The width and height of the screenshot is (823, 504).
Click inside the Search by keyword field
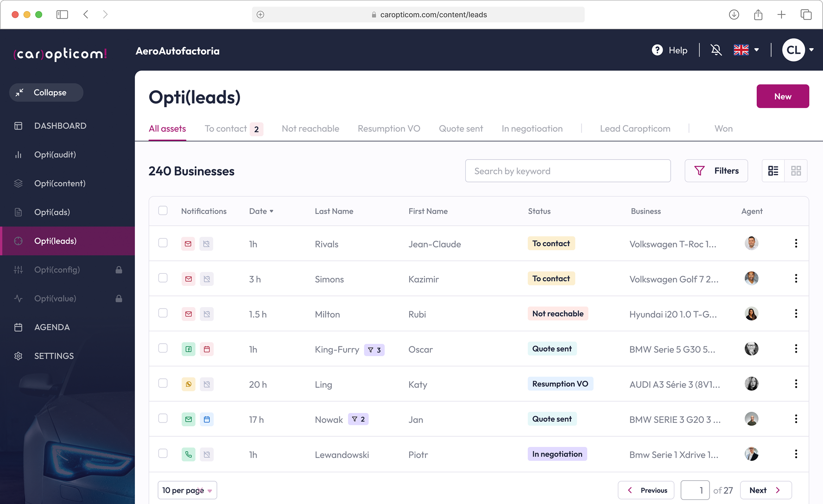pyautogui.click(x=568, y=170)
